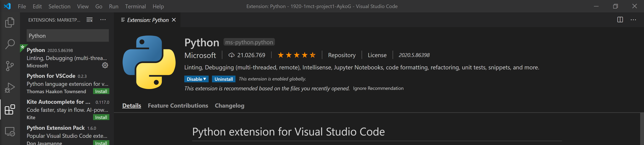Select Python extension by Microsoft in list
Viewport: 644px width, 145px height.
coord(67,57)
